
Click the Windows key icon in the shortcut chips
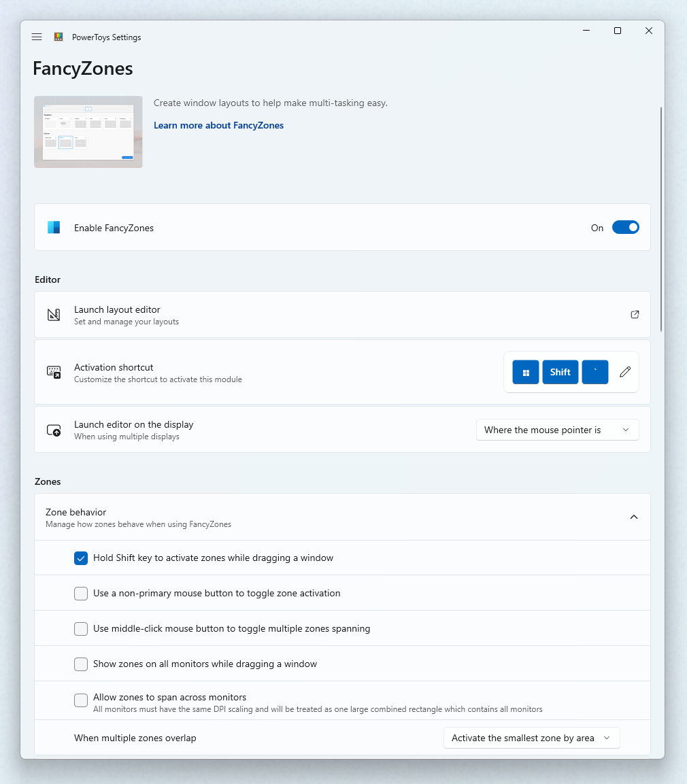[525, 372]
